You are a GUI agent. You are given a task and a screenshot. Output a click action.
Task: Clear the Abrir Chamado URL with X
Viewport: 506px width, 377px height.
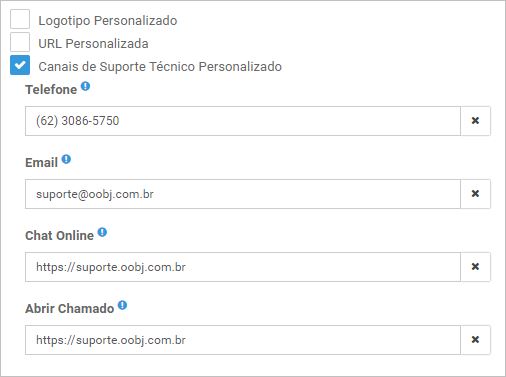[475, 340]
